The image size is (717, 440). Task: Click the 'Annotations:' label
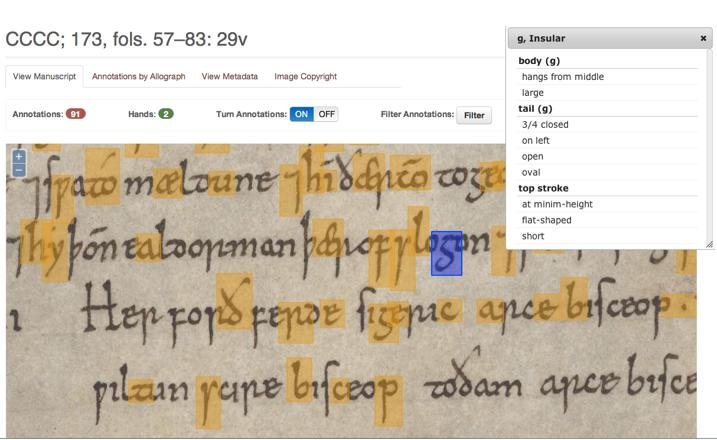37,114
